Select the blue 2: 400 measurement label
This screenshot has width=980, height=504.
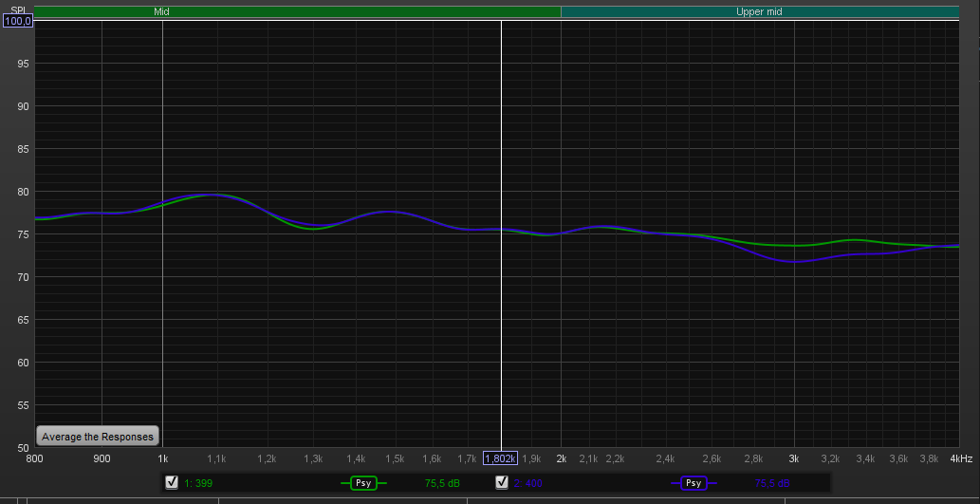(528, 483)
